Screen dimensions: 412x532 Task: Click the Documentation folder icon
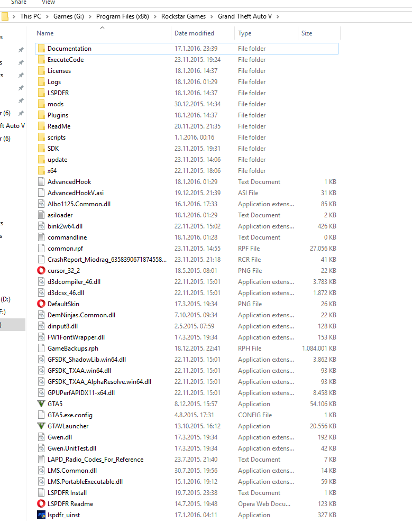pos(41,49)
